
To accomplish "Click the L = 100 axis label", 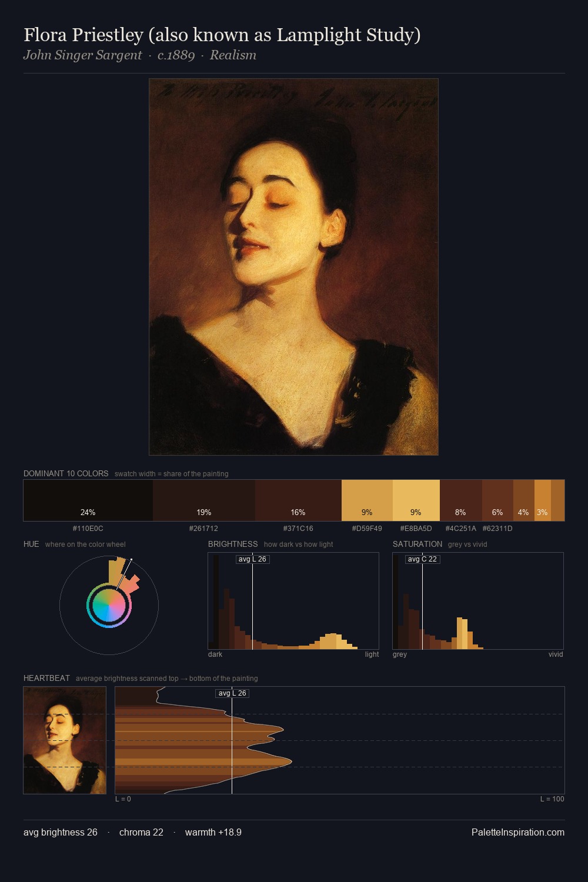I will pyautogui.click(x=552, y=799).
